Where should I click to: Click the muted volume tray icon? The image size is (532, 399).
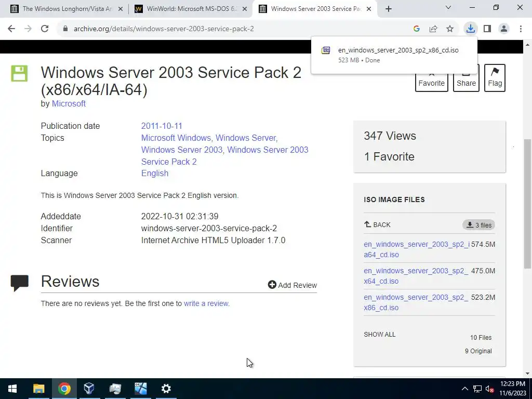[x=489, y=389]
